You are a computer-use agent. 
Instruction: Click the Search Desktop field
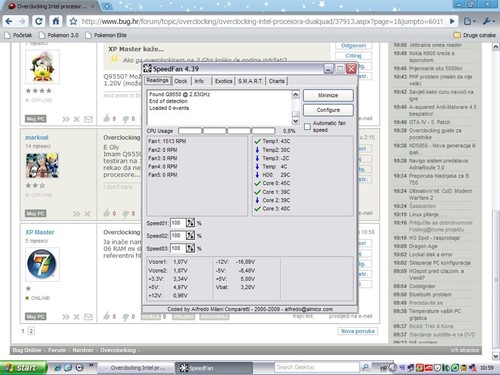pos(317,367)
